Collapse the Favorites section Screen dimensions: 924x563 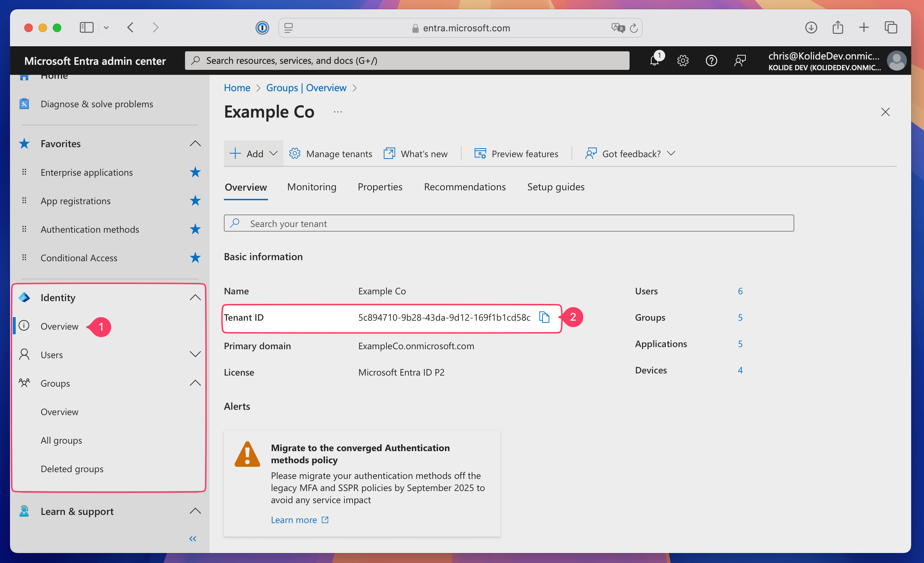coord(195,144)
